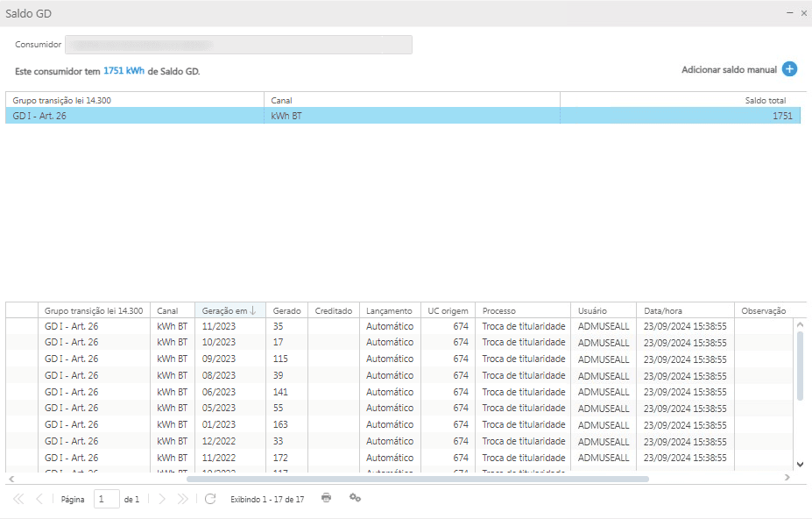The width and height of the screenshot is (812, 519).
Task: Click the 'Data/hora' column header
Action: click(664, 310)
